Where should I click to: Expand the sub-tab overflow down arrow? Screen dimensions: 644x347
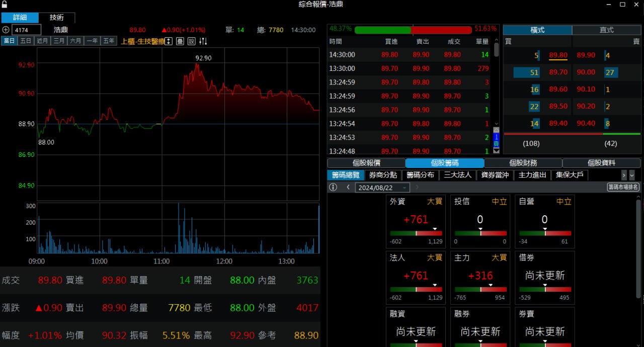(632, 175)
